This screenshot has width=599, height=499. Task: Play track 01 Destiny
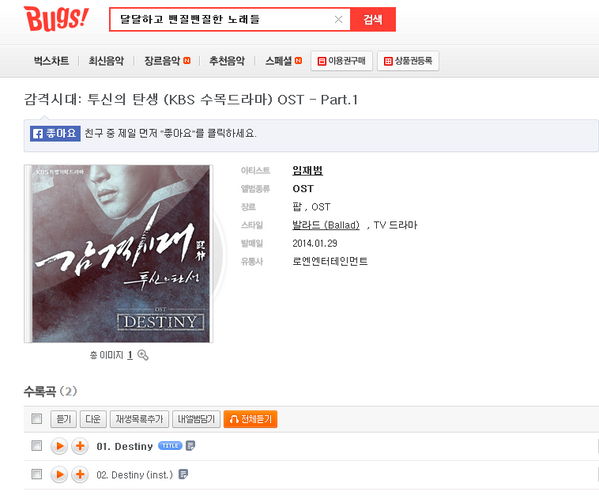pos(59,446)
